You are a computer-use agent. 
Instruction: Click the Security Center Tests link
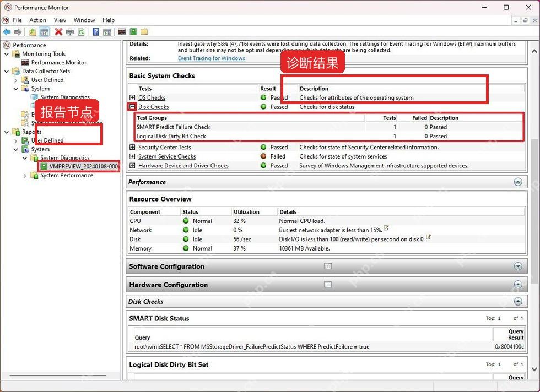(165, 148)
